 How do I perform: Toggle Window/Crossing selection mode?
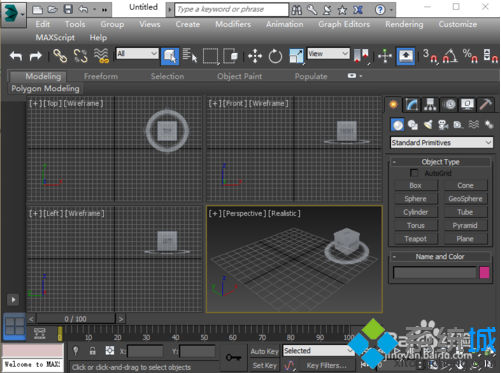[x=230, y=56]
